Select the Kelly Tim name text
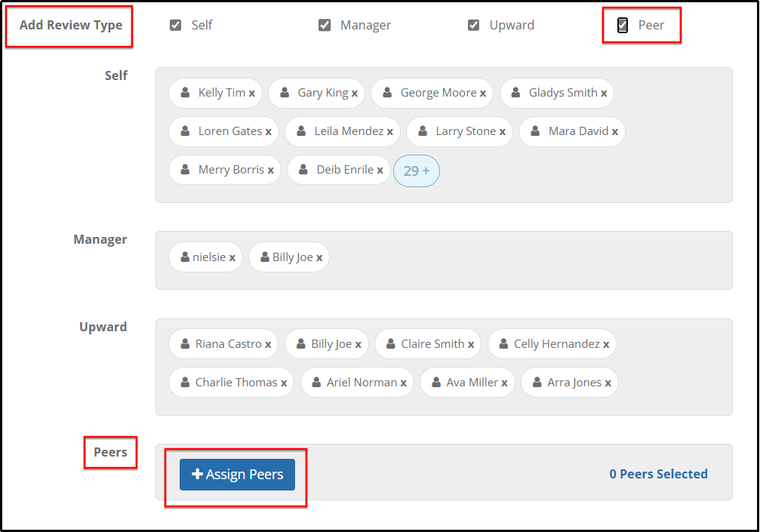The width and height of the screenshot is (760, 532). (221, 93)
